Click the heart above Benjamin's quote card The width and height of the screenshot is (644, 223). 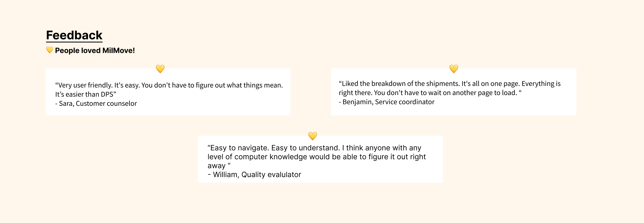click(x=454, y=69)
